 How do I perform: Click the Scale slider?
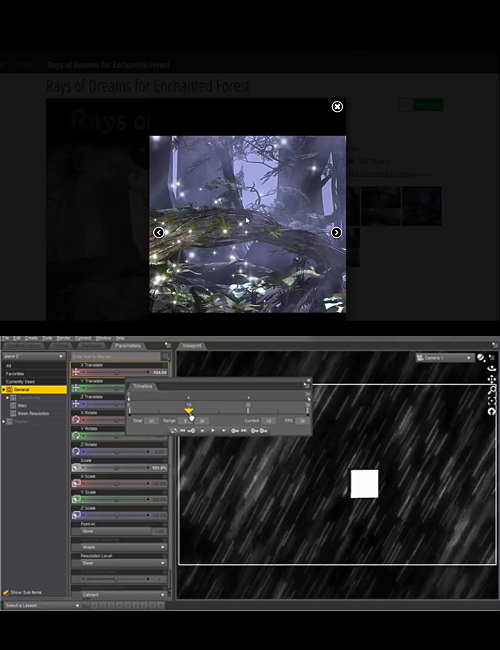point(116,468)
